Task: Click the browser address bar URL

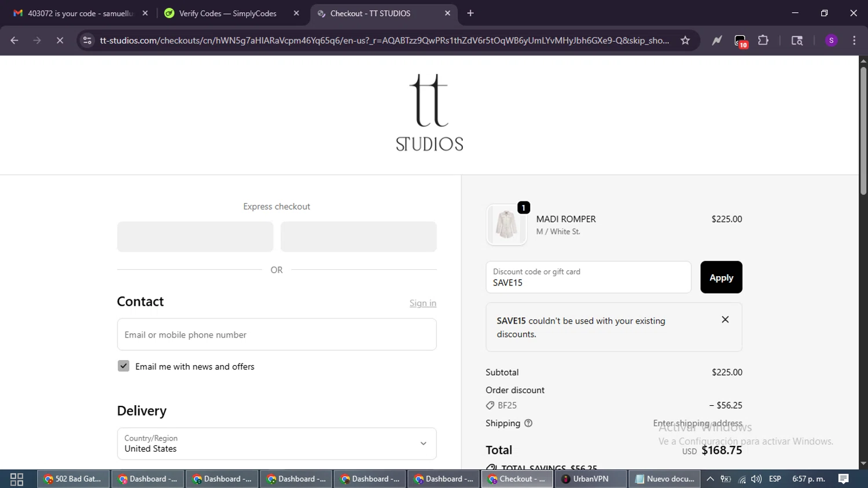Action: [x=384, y=41]
